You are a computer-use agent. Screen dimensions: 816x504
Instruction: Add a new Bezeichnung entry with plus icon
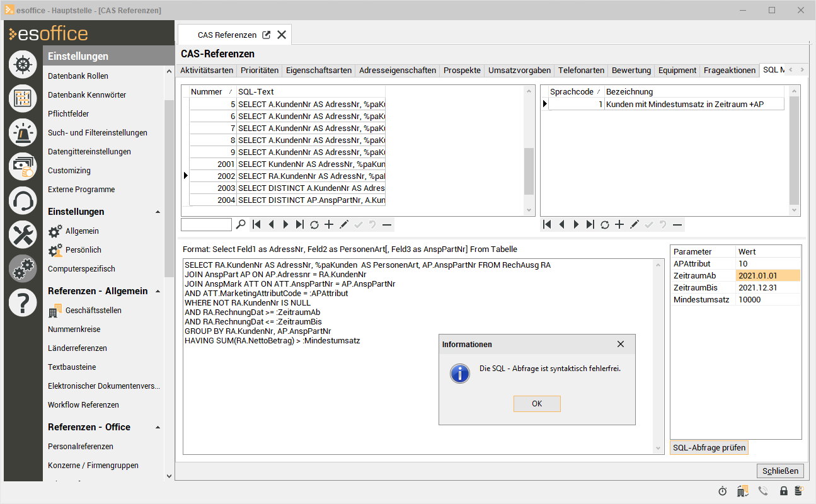619,224
